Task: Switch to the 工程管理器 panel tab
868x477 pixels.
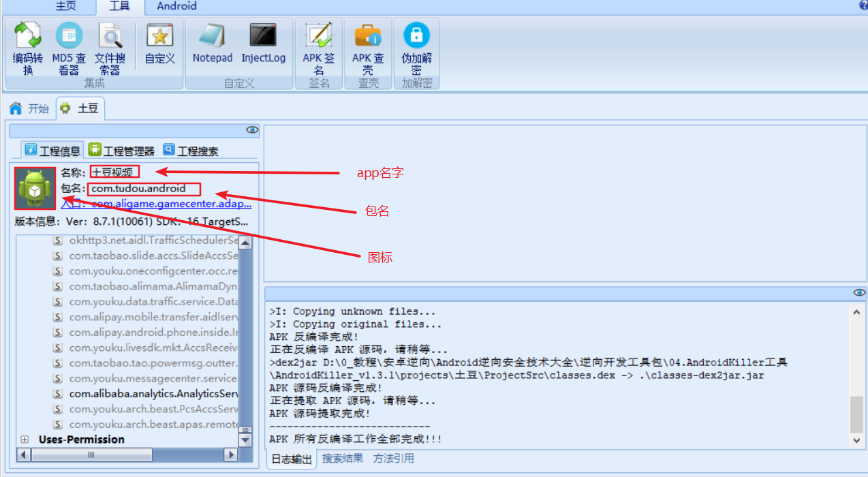Action: [121, 151]
